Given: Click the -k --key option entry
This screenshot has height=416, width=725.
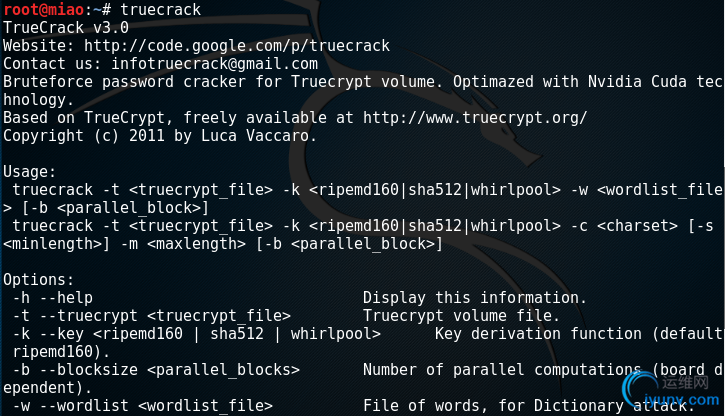Looking at the screenshot, I should [x=197, y=334].
